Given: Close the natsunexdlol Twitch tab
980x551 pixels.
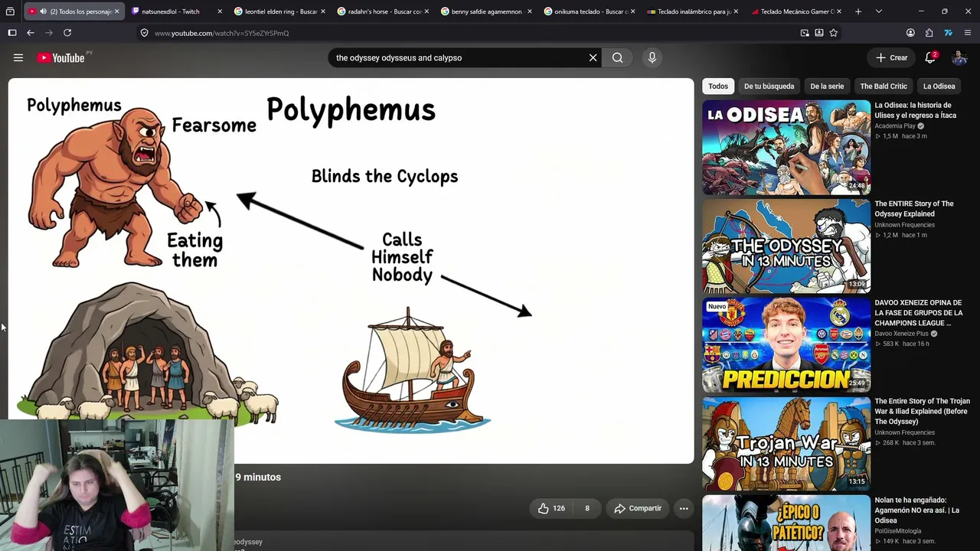Looking at the screenshot, I should 220,11.
